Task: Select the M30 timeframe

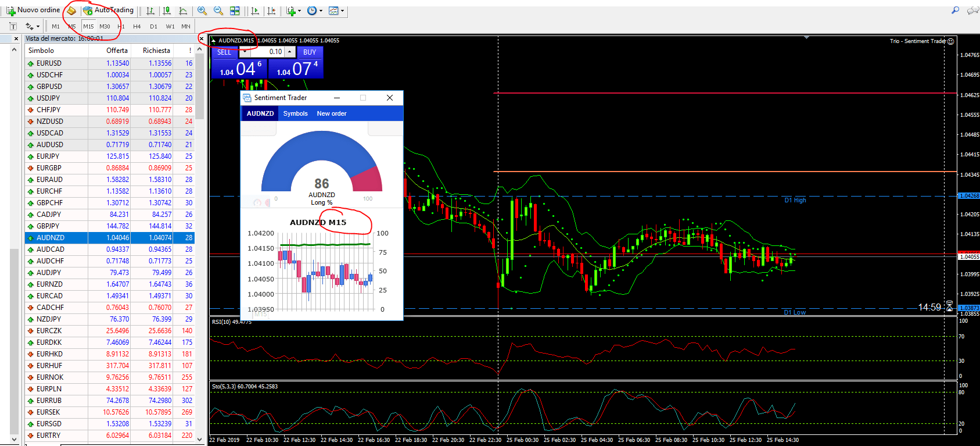Action: [x=105, y=26]
